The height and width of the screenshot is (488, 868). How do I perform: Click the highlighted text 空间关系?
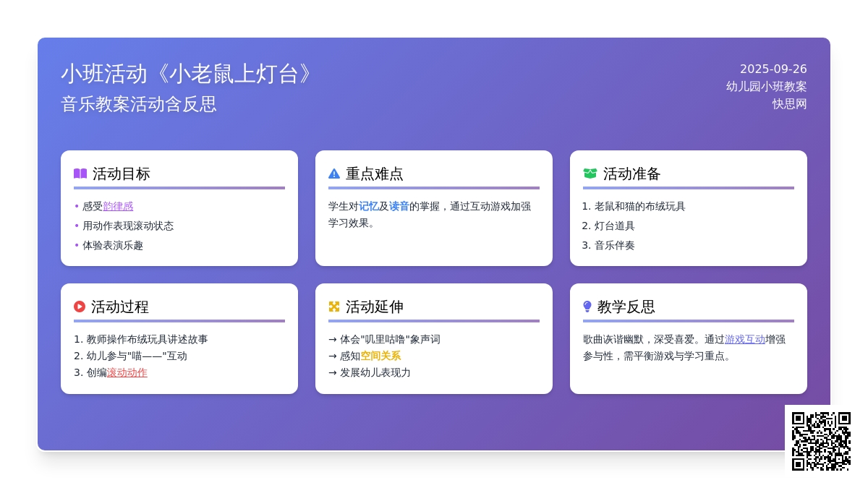380,356
